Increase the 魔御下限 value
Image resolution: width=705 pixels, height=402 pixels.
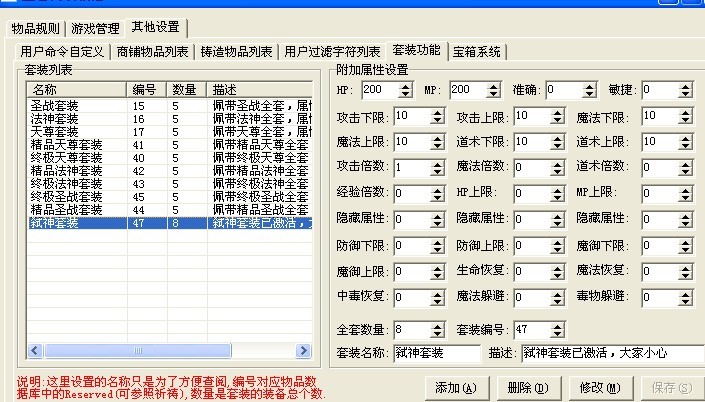[685, 242]
